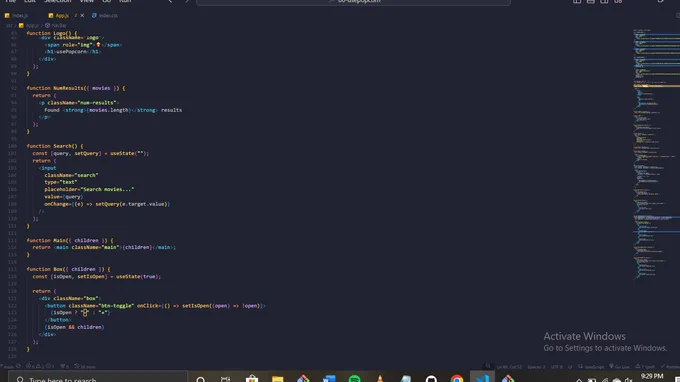680x382 pixels.
Task: Click the placeholder="Search movies..." attribute
Action: [x=89, y=189]
